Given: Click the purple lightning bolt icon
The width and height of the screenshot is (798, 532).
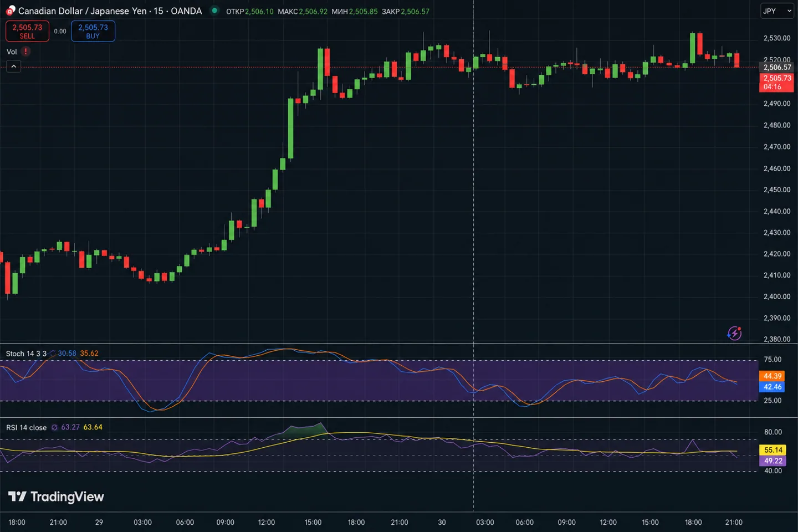Looking at the screenshot, I should point(734,333).
